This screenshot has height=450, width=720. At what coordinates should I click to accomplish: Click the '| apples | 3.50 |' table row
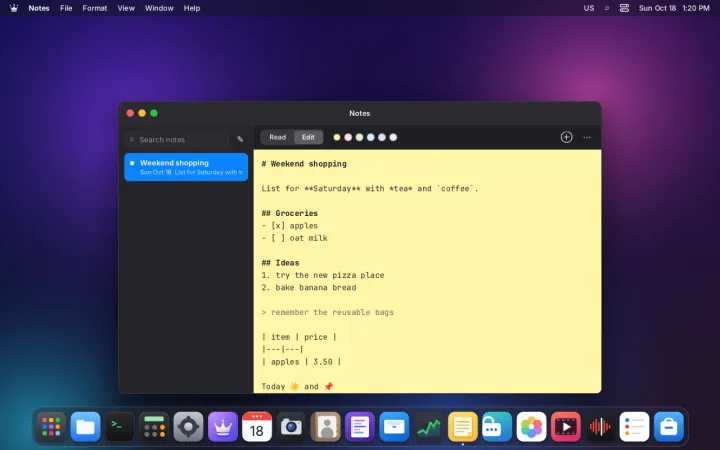tap(301, 362)
